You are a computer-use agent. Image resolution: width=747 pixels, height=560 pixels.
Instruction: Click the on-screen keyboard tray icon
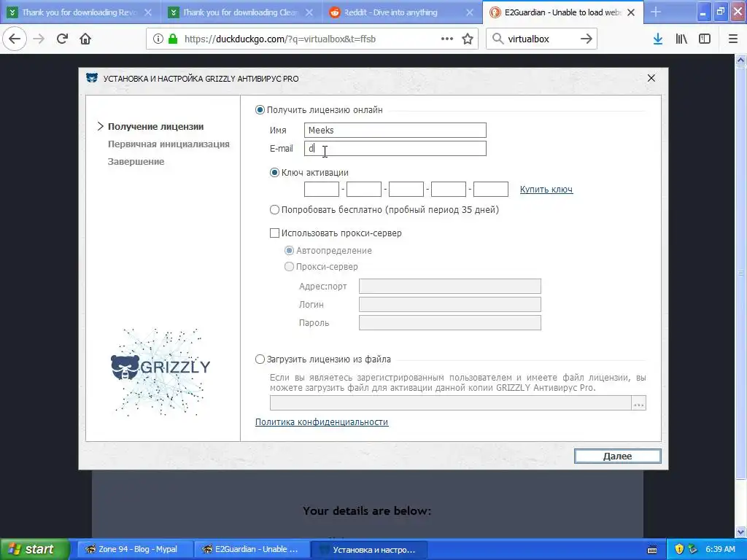coord(652,550)
